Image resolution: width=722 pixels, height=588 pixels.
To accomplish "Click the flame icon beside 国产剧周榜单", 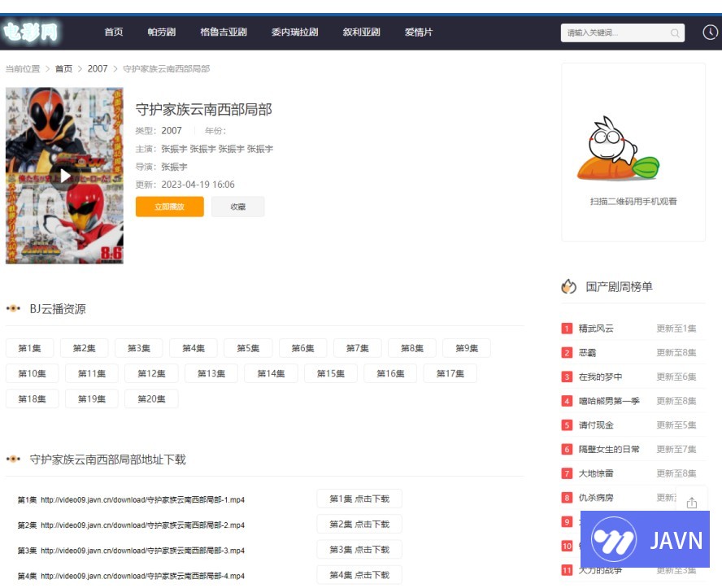I will pos(569,286).
